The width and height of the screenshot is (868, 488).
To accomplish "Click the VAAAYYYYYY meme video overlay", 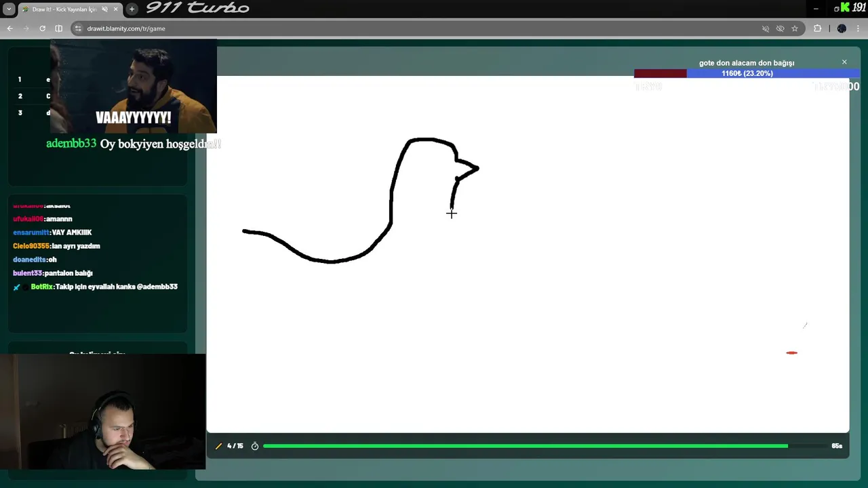I will [x=134, y=86].
